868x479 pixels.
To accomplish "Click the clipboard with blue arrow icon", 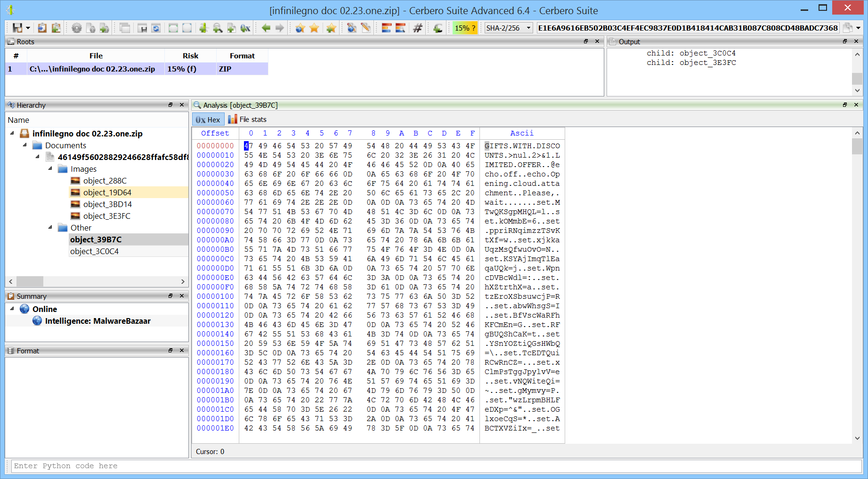I will coord(42,28).
